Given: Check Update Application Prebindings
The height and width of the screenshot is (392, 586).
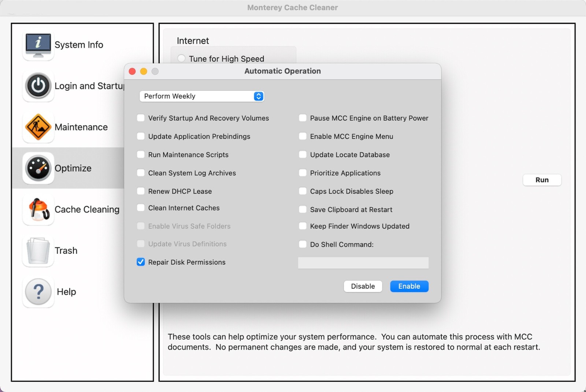Looking at the screenshot, I should (141, 136).
